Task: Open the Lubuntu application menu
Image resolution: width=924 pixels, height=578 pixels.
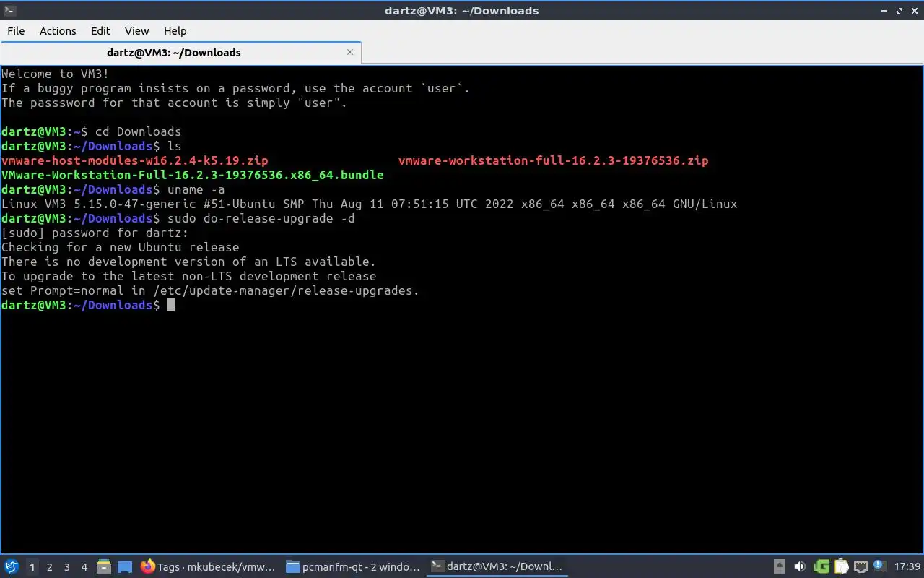Action: point(12,566)
